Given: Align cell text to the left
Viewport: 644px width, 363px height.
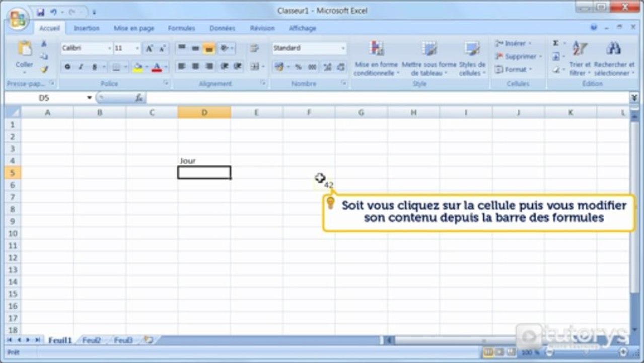Looking at the screenshot, I should pyautogui.click(x=182, y=67).
